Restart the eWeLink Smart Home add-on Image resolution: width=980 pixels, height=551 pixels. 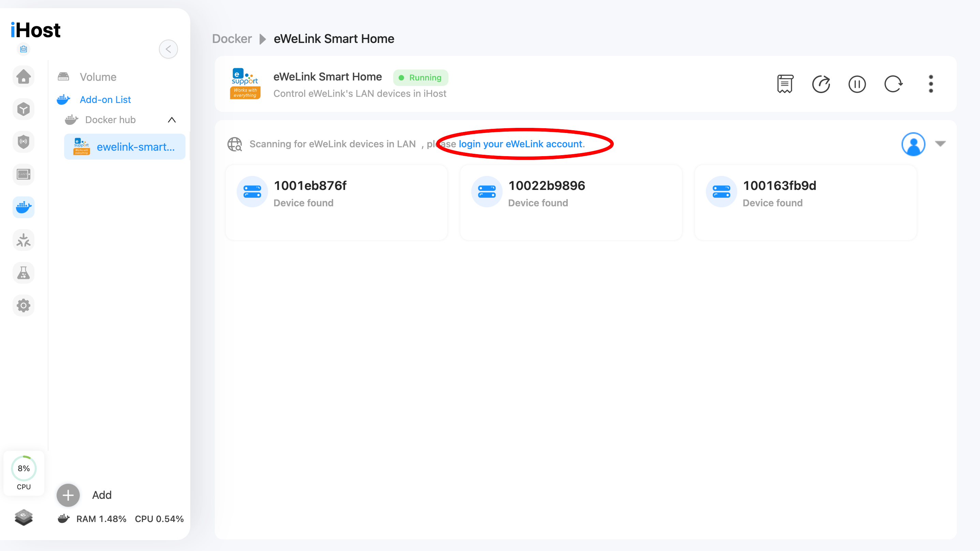coord(893,84)
